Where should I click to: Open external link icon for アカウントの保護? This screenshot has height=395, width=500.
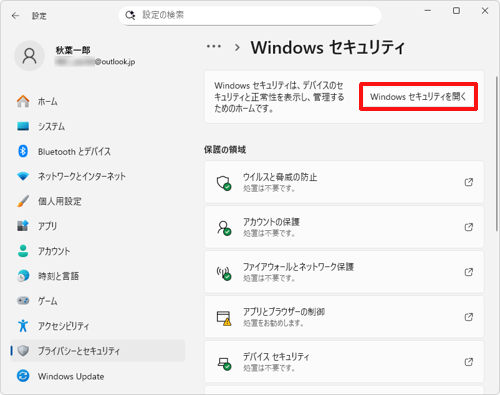click(469, 227)
